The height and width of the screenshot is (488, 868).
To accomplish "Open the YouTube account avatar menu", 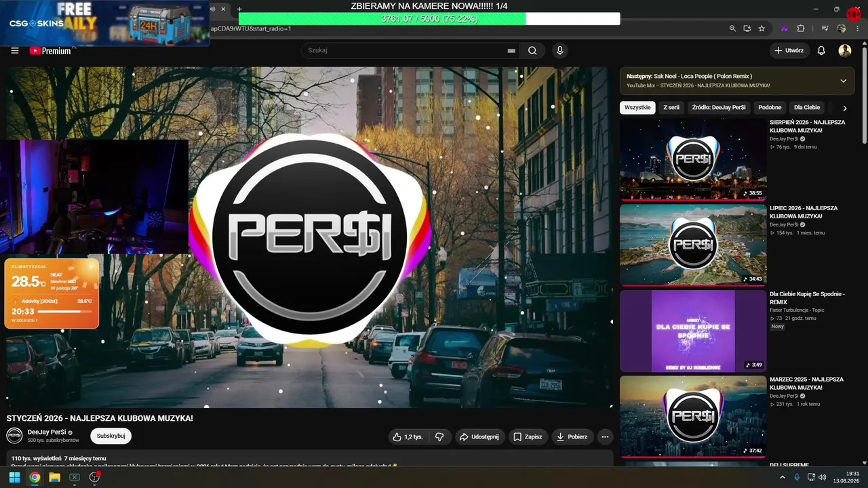I will (845, 51).
